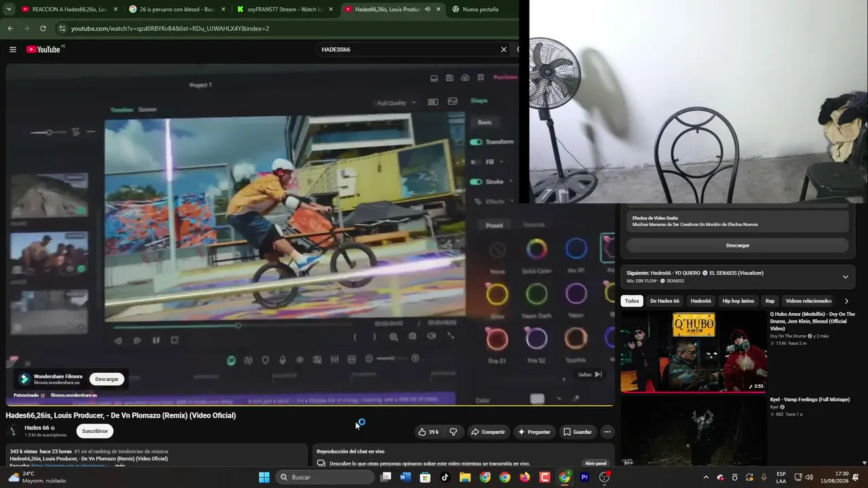Screen dimensions: 868x488
Task: Open Adobe Premiere Pro from taskbar
Action: coord(584,477)
